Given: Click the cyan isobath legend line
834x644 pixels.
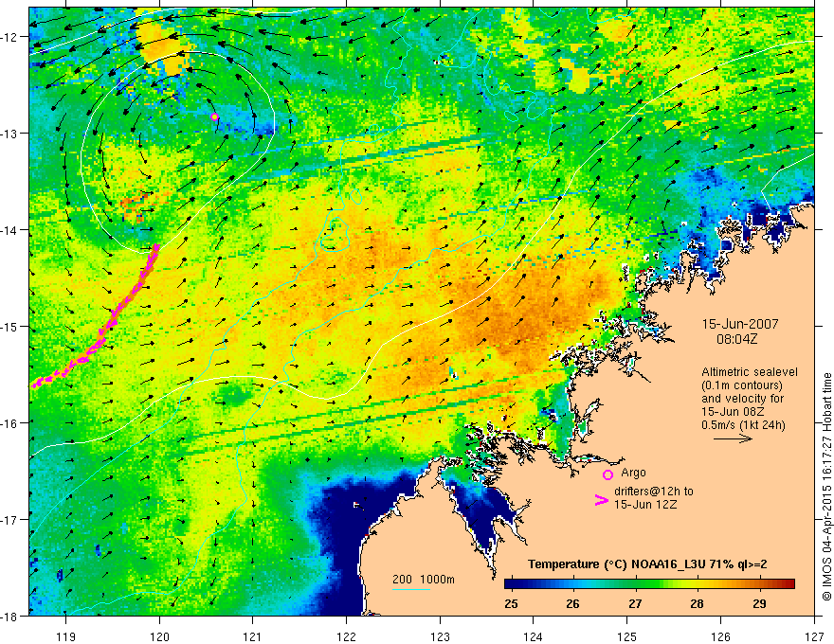Looking at the screenshot, I should tap(411, 589).
